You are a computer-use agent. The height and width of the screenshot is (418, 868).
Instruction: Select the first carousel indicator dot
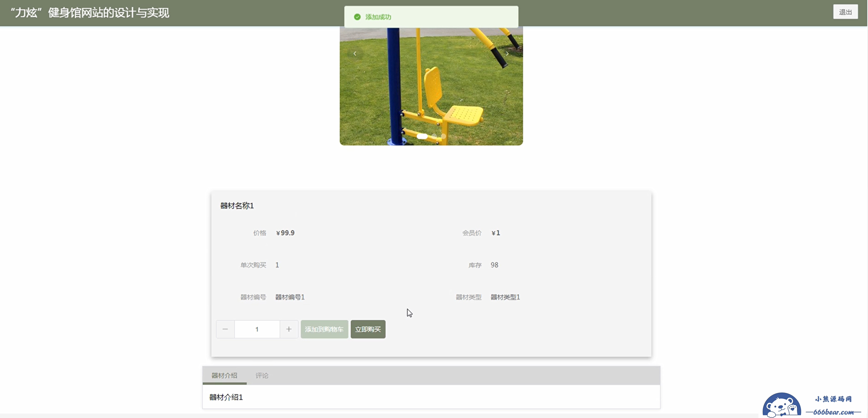coord(422,136)
